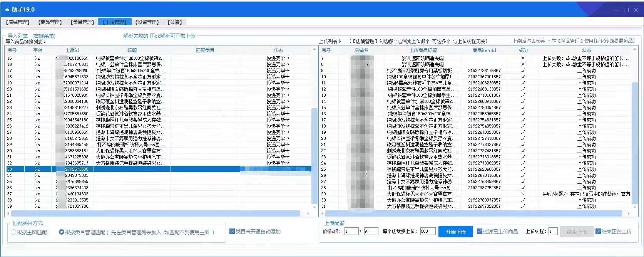Expand the 上传列表 dropdown
This screenshot has width=644, height=257.
point(330,41)
